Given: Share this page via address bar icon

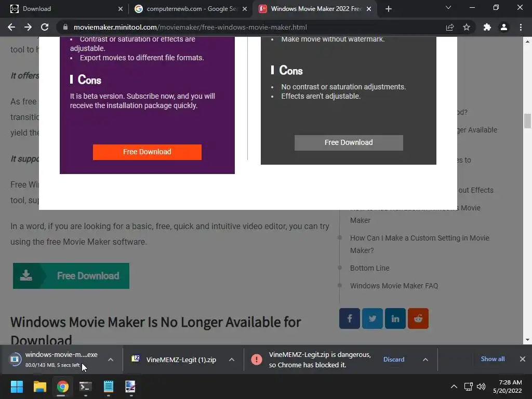Looking at the screenshot, I should point(450,27).
